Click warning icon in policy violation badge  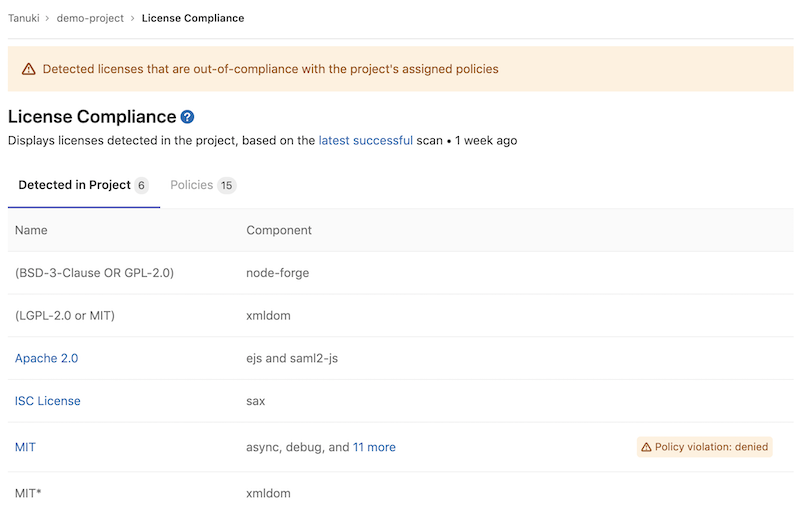click(646, 447)
